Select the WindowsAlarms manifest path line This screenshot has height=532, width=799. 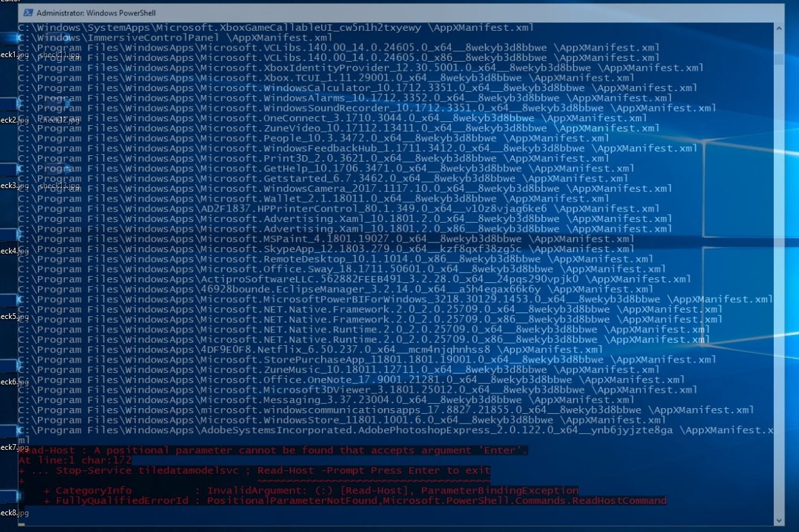[x=345, y=98]
